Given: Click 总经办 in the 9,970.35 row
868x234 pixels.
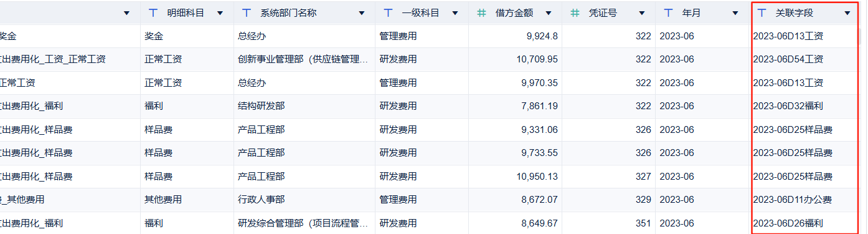Looking at the screenshot, I should click(252, 82).
